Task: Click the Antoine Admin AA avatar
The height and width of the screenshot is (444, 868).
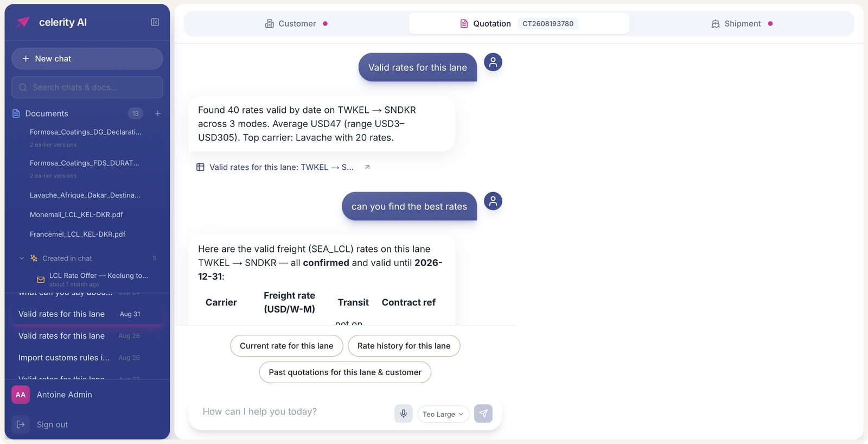Action: (21, 395)
